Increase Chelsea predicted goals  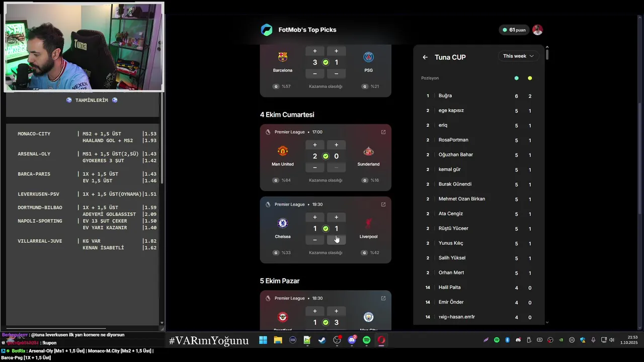[315, 217]
